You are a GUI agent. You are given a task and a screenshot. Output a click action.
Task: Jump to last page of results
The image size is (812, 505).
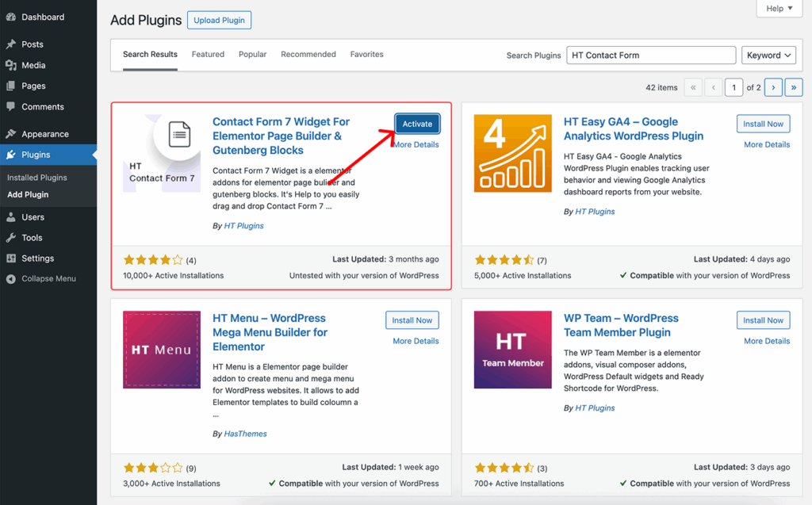click(793, 87)
